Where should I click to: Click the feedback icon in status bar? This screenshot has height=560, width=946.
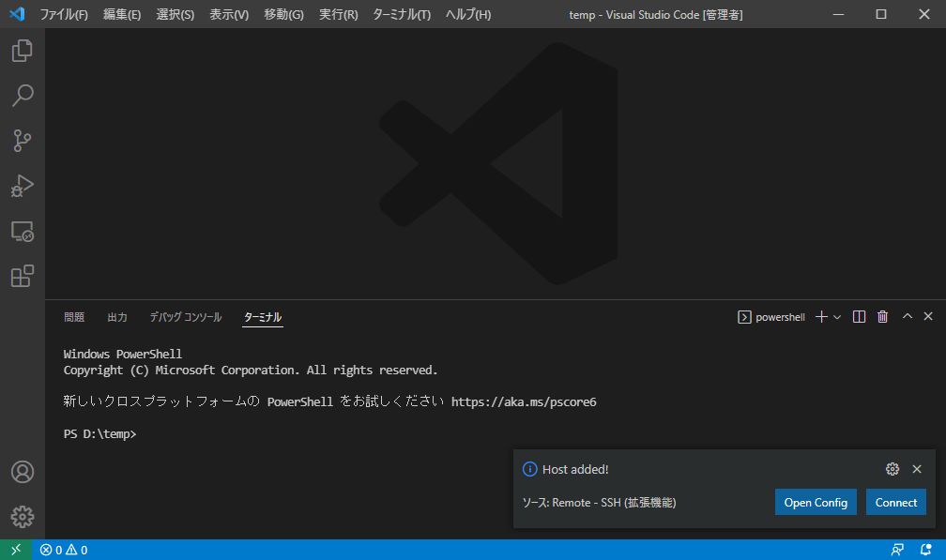897,550
